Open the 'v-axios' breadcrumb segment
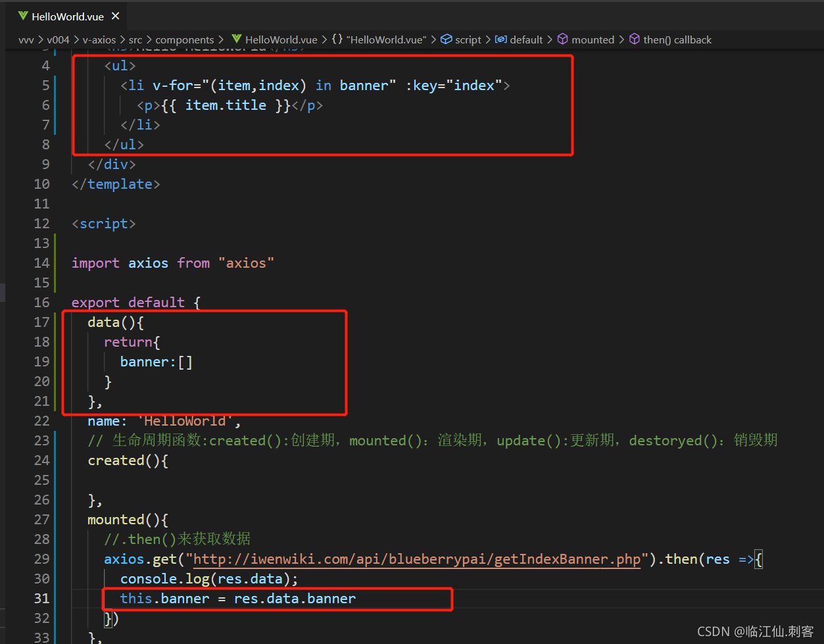Image resolution: width=824 pixels, height=644 pixels. (99, 39)
